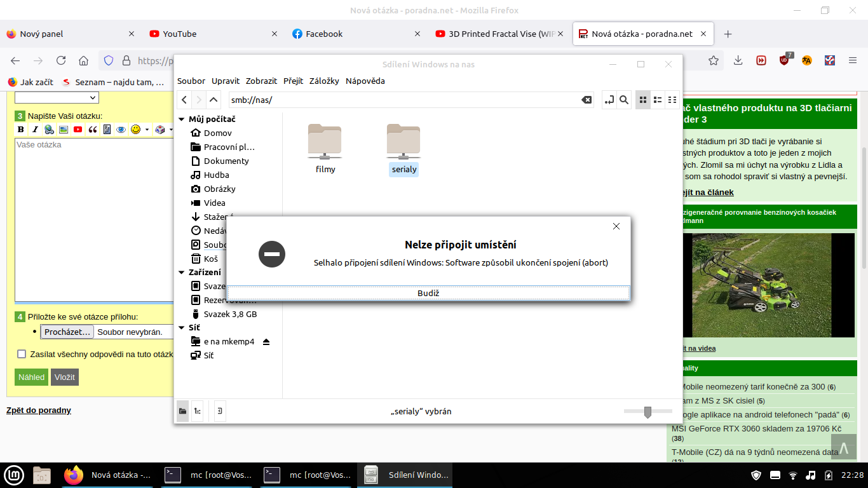Click the Bold formatting icon in the question editor

(21, 130)
